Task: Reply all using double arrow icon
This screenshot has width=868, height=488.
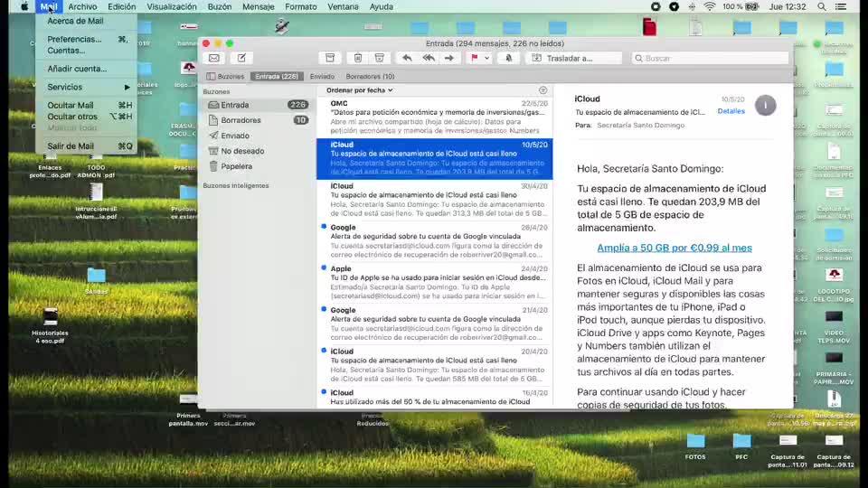Action: (429, 58)
